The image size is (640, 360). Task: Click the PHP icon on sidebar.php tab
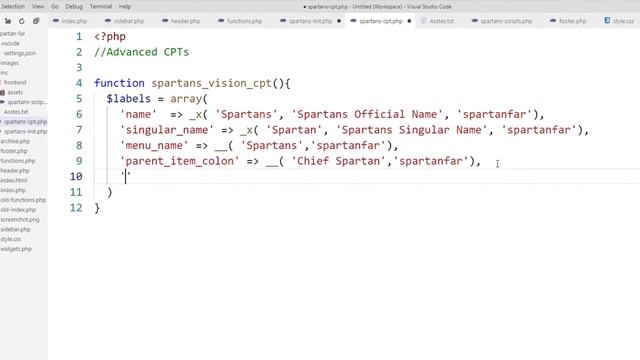pos(108,21)
